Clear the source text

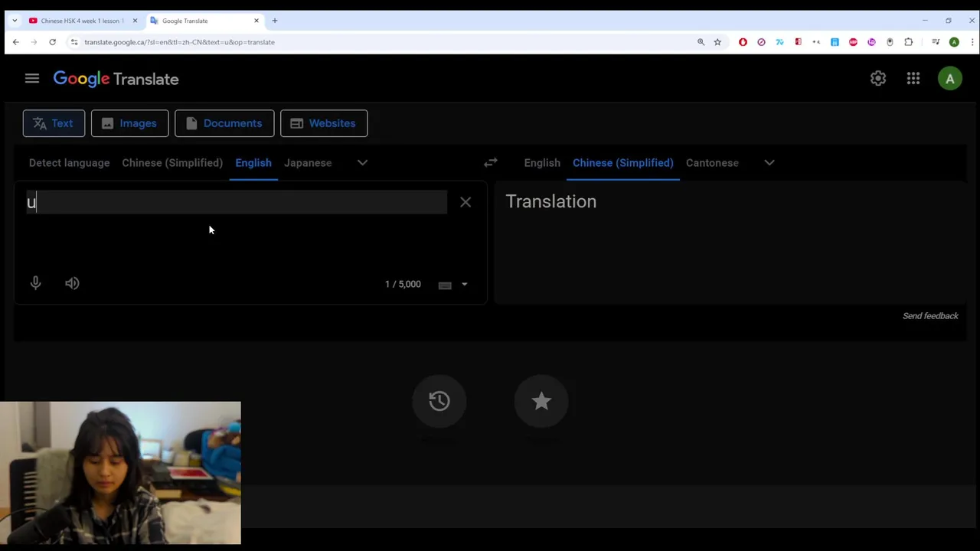[465, 202]
